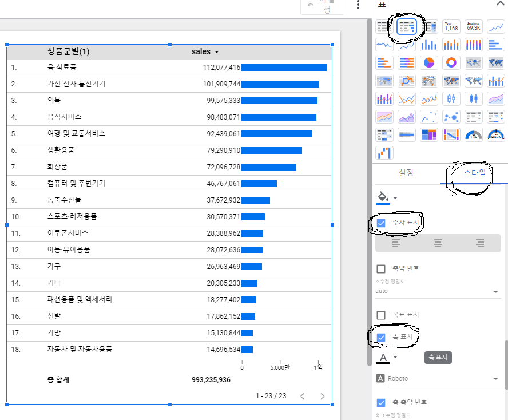Pick the sparkline chart type
508x420 pixels.
pos(384,45)
